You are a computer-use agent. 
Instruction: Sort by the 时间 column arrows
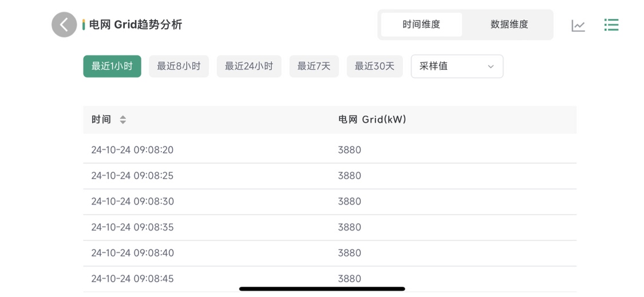123,120
